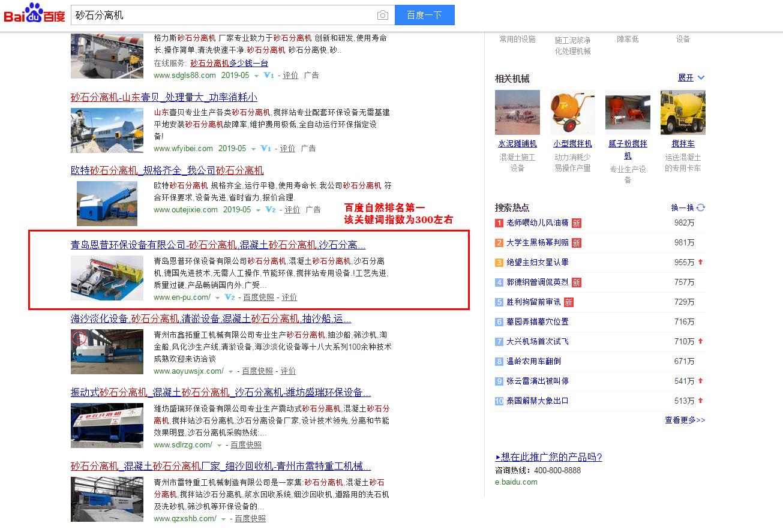Open 腻子粉搅拌机 related image
Screen dimensions: 783x532
628,112
